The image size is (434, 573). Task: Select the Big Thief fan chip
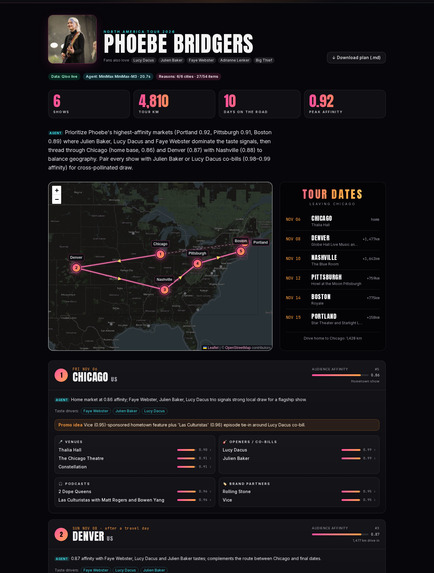(x=264, y=60)
